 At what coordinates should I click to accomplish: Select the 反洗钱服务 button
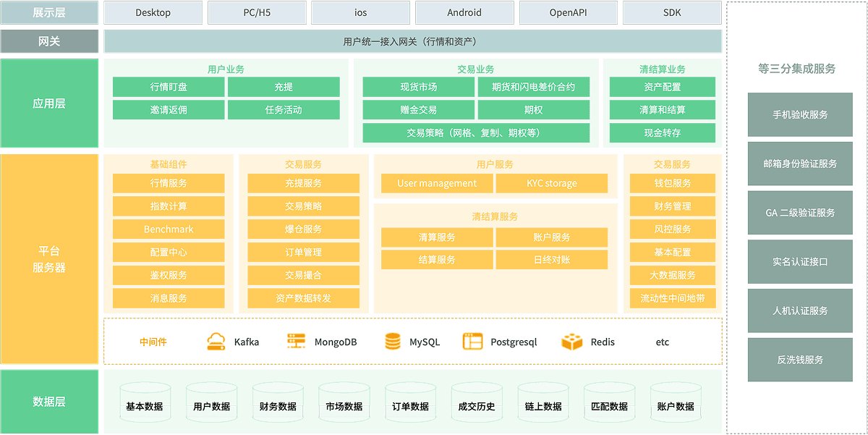coord(800,360)
